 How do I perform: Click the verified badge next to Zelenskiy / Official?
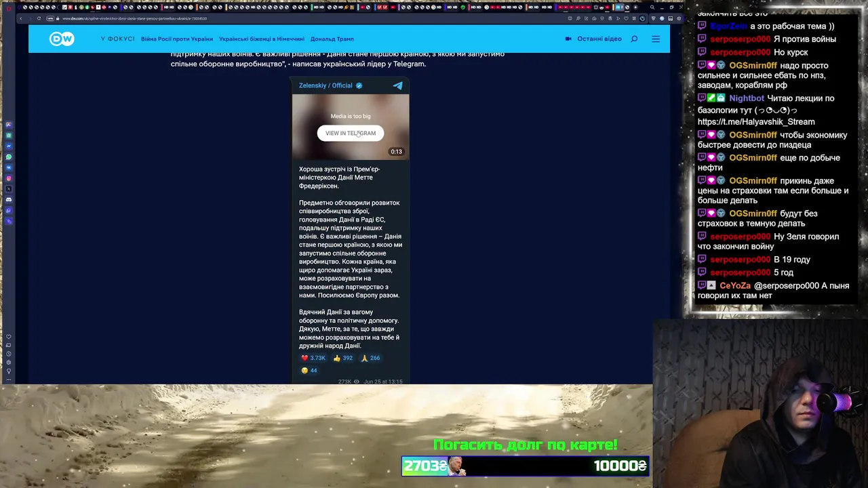(359, 85)
